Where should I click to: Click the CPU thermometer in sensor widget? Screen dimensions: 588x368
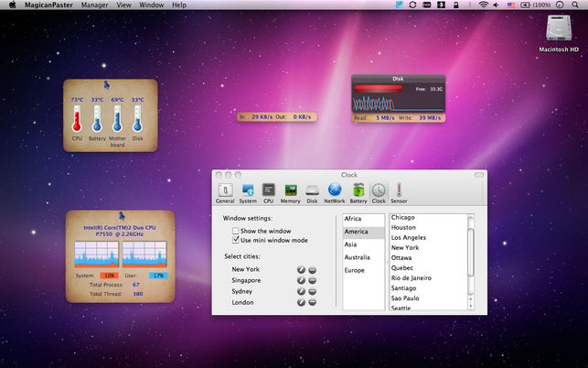(x=77, y=118)
